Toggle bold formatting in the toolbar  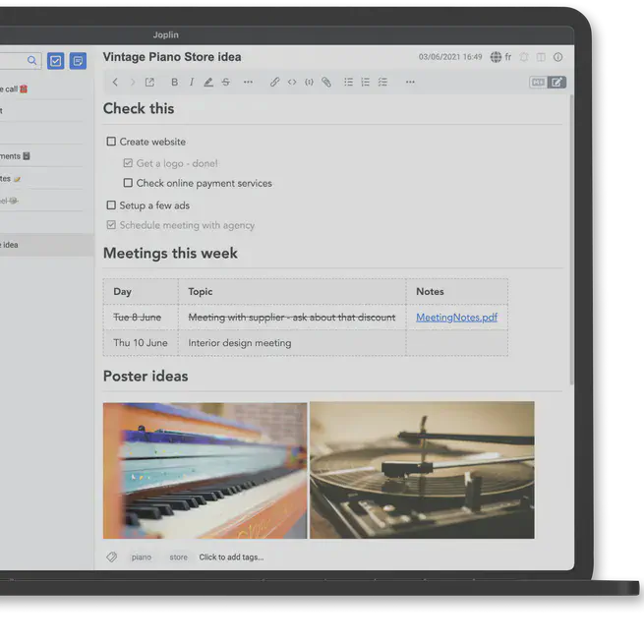175,83
